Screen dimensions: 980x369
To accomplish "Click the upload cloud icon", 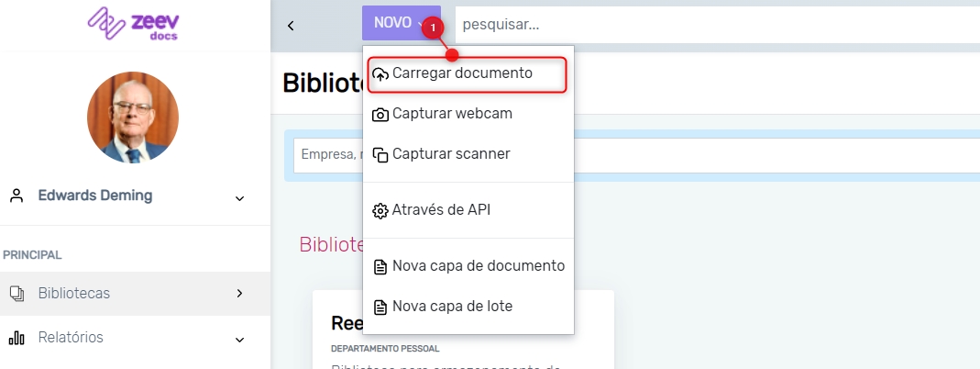I will (380, 74).
